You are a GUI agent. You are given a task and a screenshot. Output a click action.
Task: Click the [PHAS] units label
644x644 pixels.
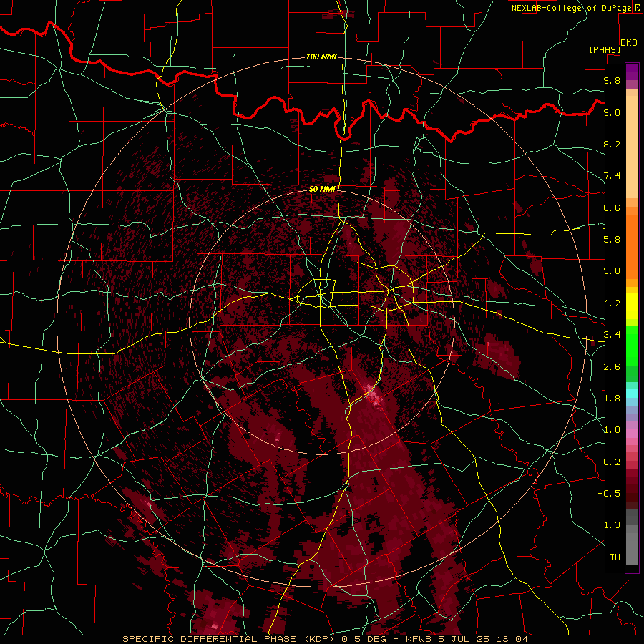(x=605, y=49)
